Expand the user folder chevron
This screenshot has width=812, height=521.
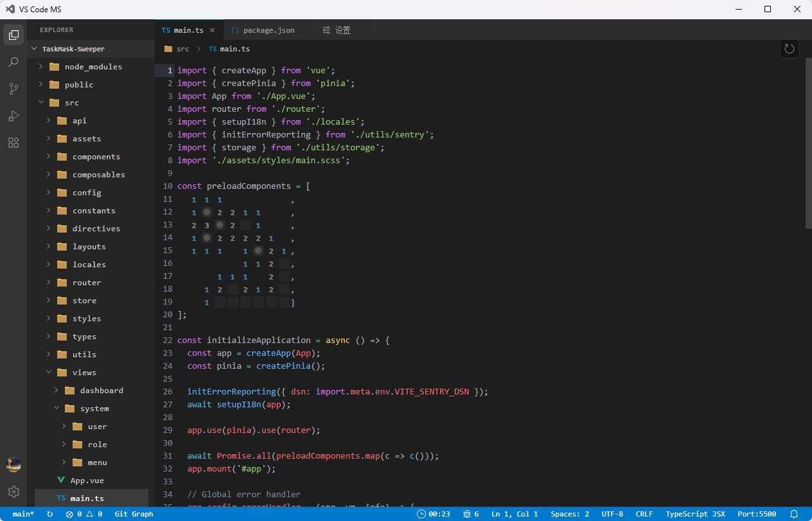pyautogui.click(x=64, y=427)
